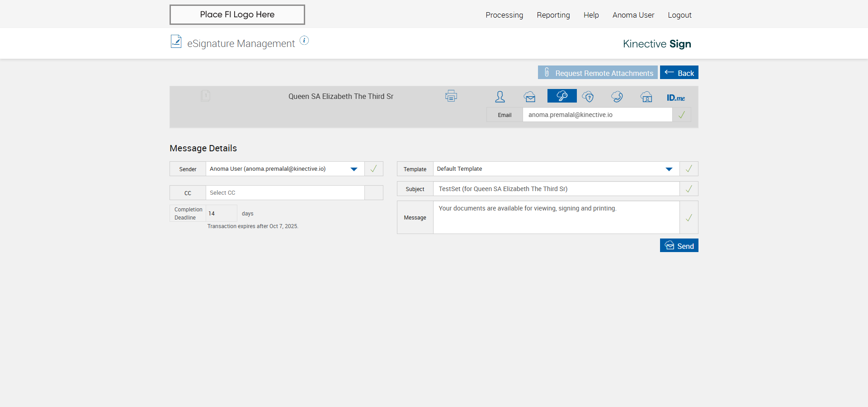Select the cloud phone authentication icon
The height and width of the screenshot is (407, 868).
click(x=617, y=97)
